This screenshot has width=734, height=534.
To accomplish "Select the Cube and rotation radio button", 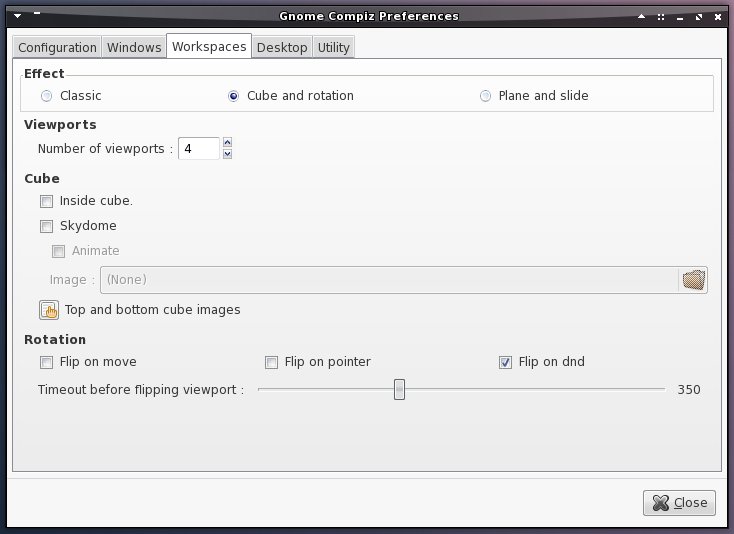I will pyautogui.click(x=233, y=96).
